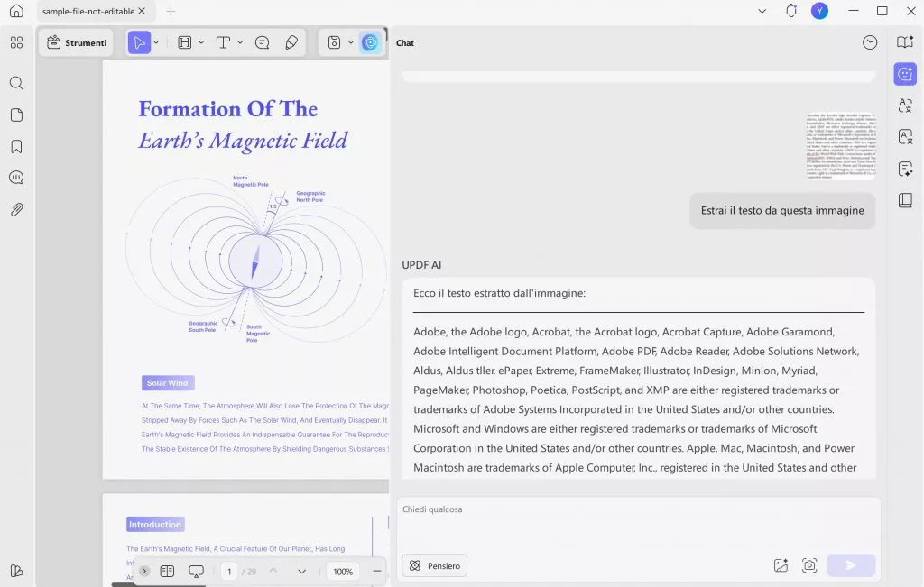
Task: Open the 100% zoom level field
Action: tap(343, 572)
